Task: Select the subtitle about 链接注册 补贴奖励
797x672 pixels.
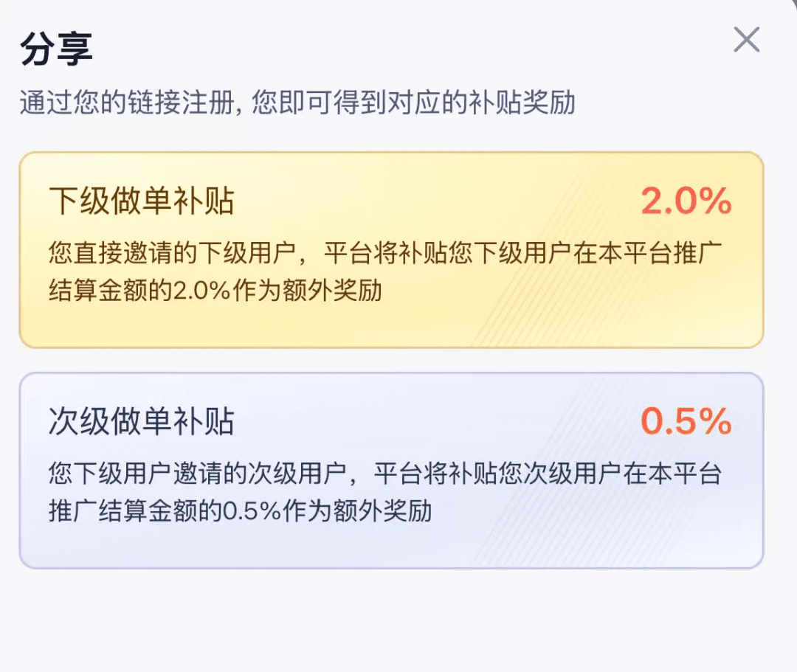Action: (297, 103)
